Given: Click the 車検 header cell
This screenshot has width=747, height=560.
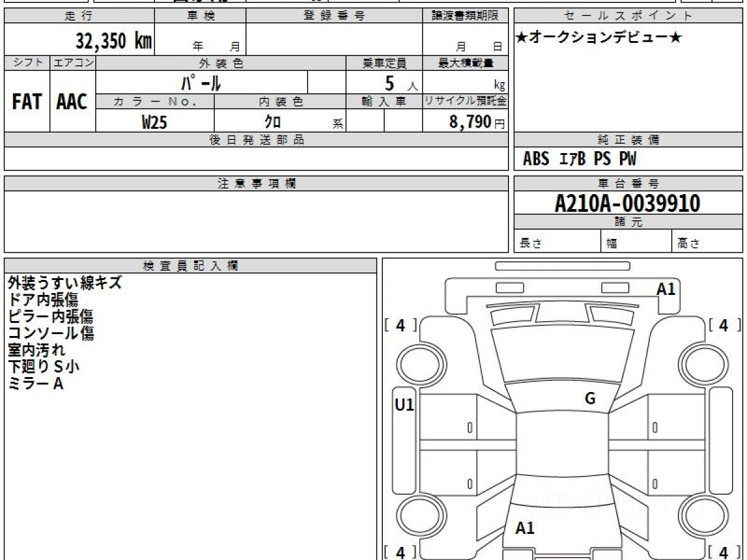Looking at the screenshot, I should (200, 16).
